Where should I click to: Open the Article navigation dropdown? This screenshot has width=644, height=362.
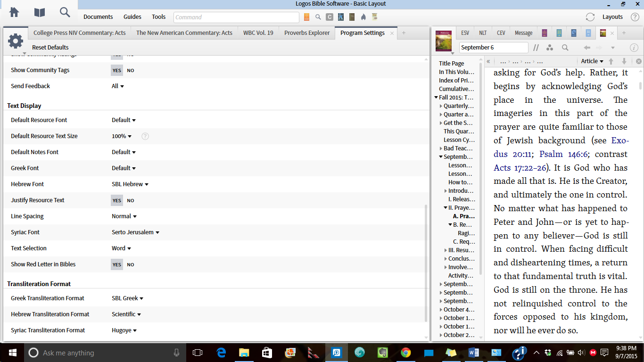click(592, 61)
